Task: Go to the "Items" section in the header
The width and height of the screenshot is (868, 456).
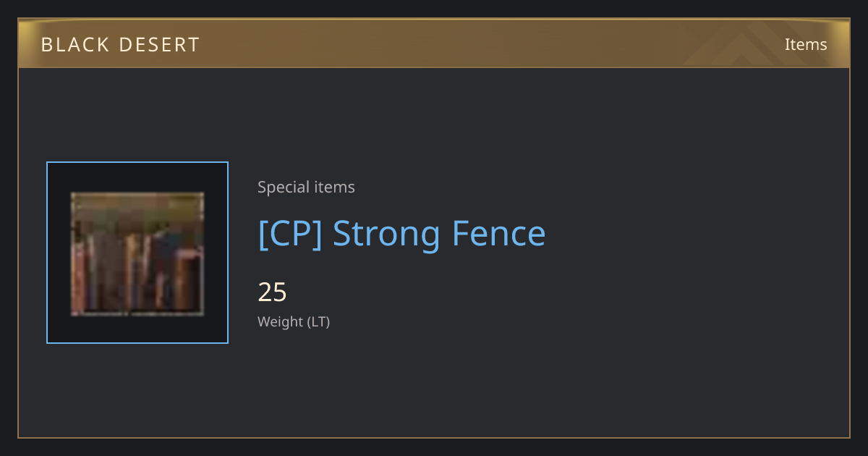Action: 806,44
